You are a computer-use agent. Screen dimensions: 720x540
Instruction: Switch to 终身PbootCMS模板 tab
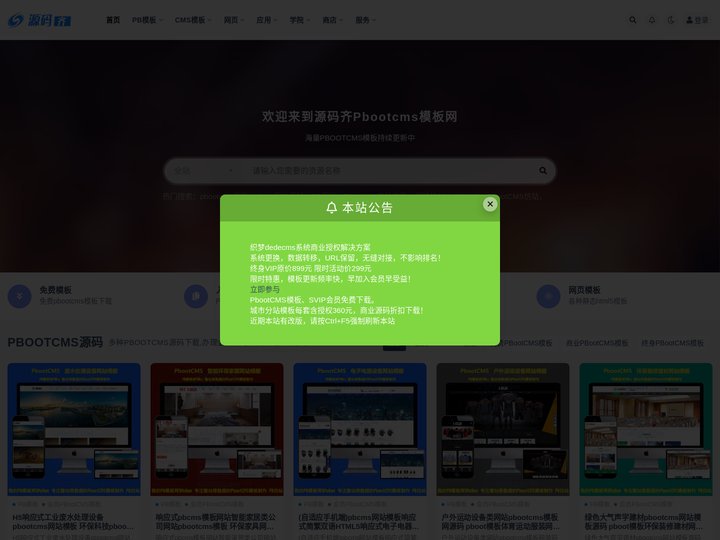(672, 343)
